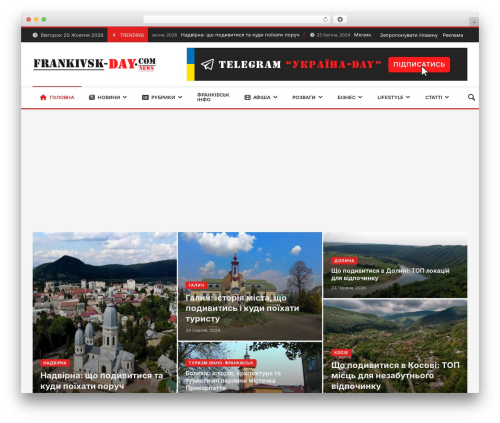The width and height of the screenshot is (500, 423).
Task: Click the Frankivsk-Day.com logo
Action: (94, 64)
